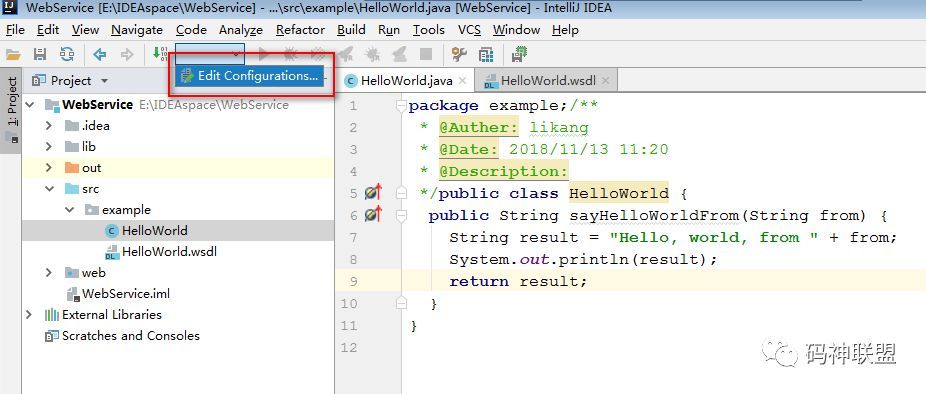Image resolution: width=926 pixels, height=394 pixels.
Task: Open the Tools menu
Action: (x=429, y=30)
